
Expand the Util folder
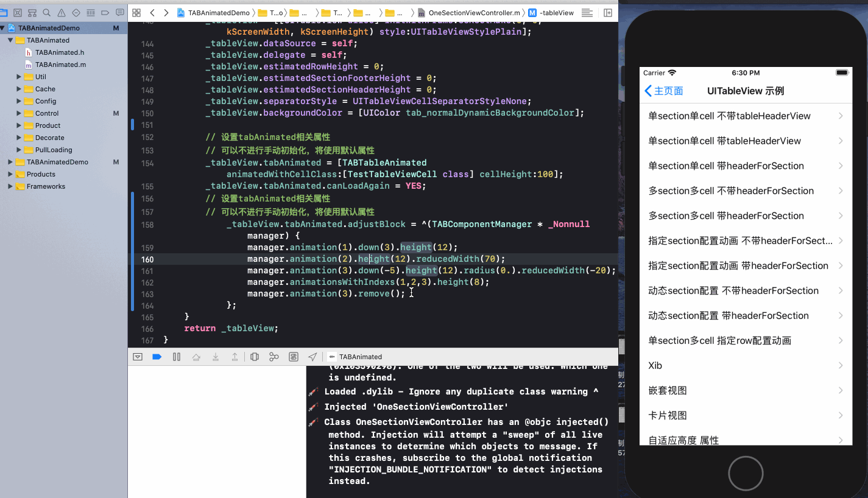coord(19,77)
